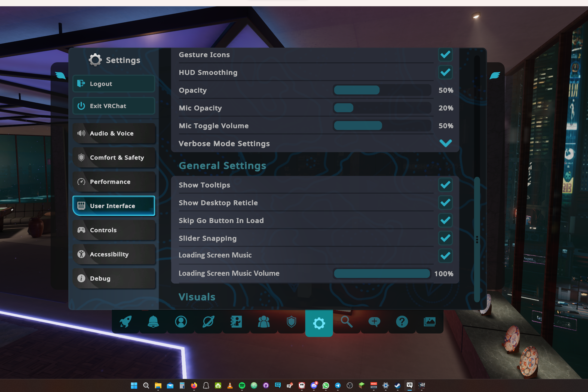Open the magnifier Search tab
Viewport: 588px width, 392px height.
(x=347, y=322)
